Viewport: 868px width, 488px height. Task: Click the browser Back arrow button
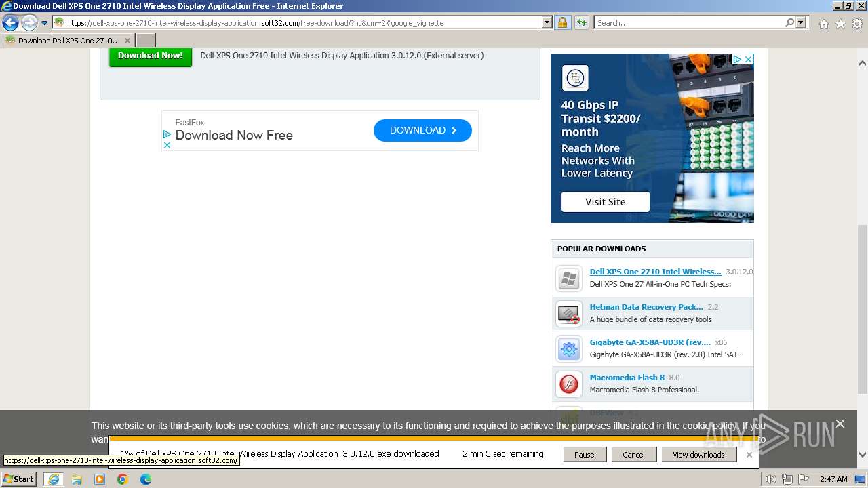pyautogui.click(x=10, y=22)
